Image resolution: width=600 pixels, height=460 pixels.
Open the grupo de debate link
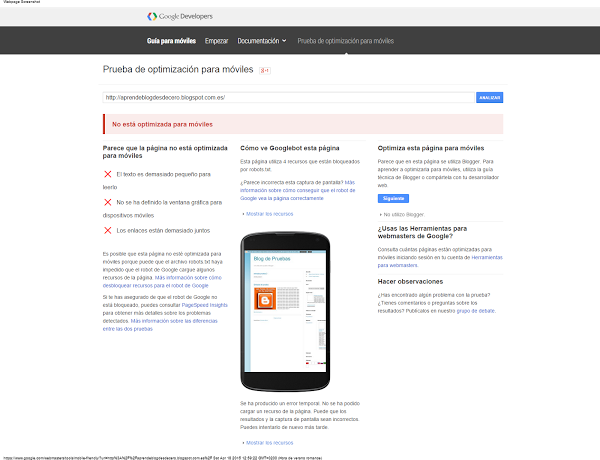[x=476, y=311]
